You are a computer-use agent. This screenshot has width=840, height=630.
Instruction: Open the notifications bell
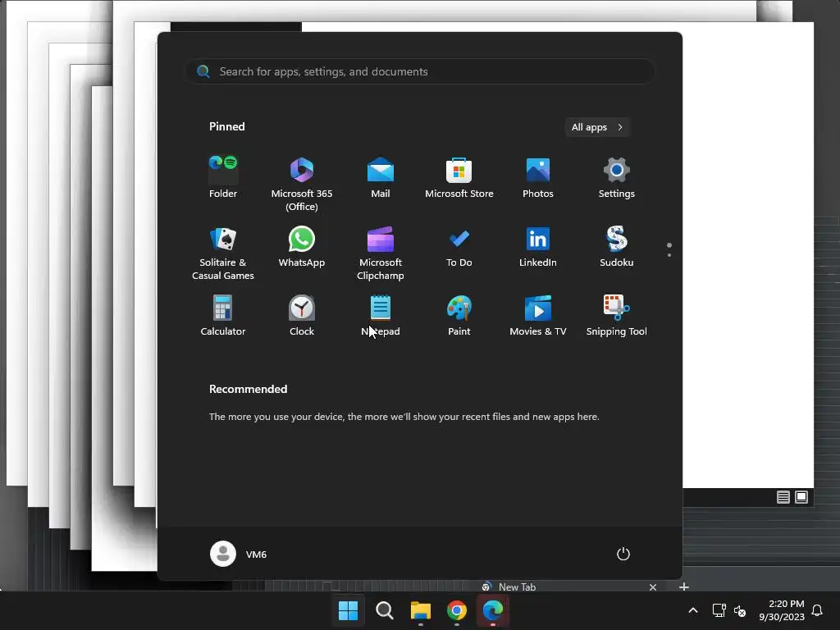coord(817,610)
